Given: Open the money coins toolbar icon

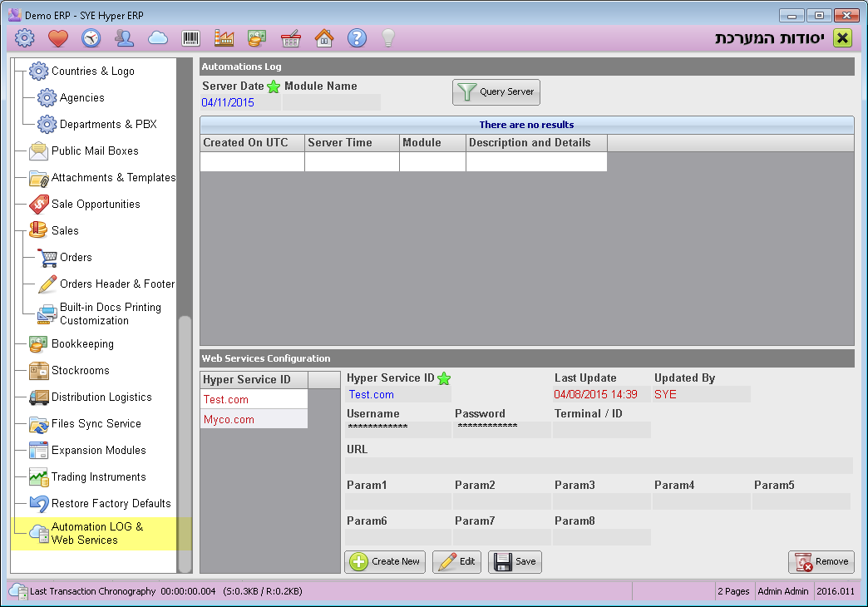Looking at the screenshot, I should 257,38.
